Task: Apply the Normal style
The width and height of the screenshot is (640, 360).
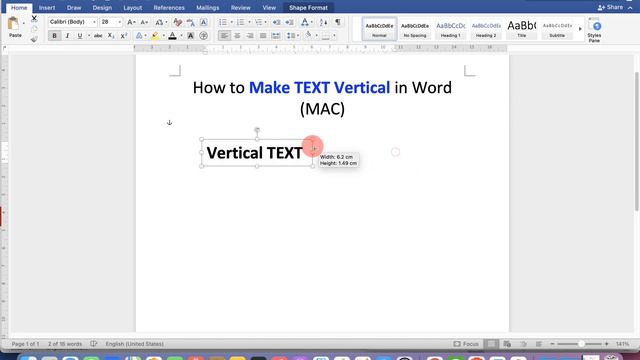Action: pos(379,29)
